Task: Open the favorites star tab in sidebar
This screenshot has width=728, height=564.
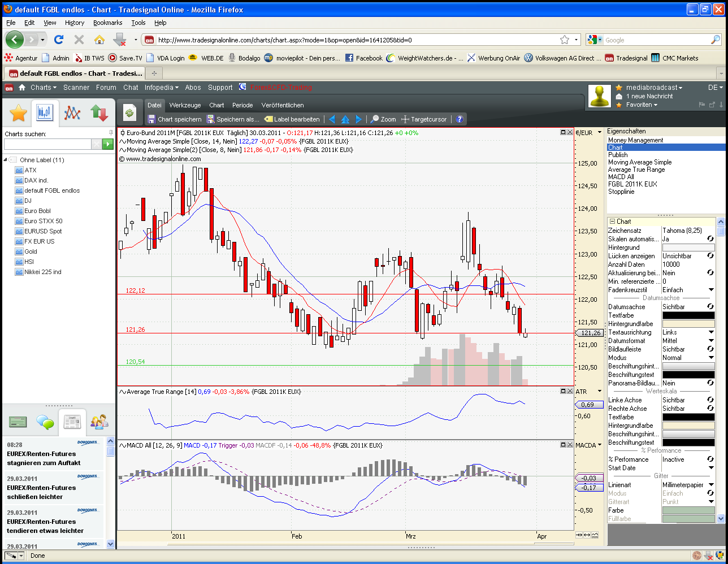Action: click(18, 113)
